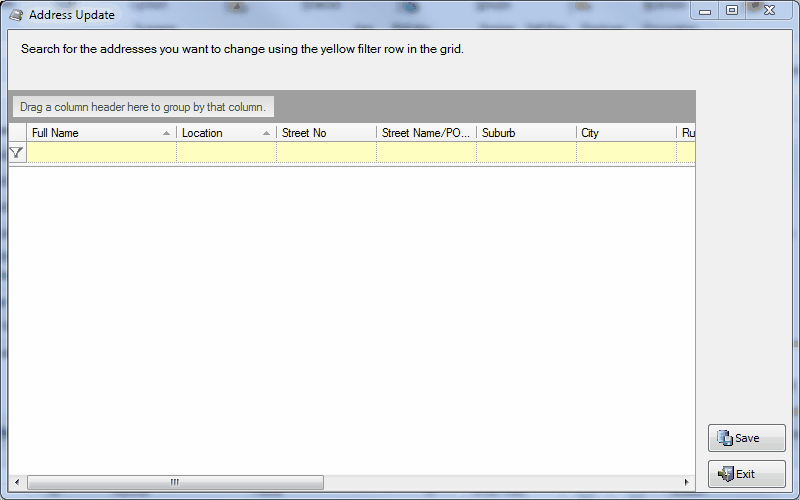The image size is (800, 500).
Task: Click the Full Name filter cell
Action: pos(102,152)
